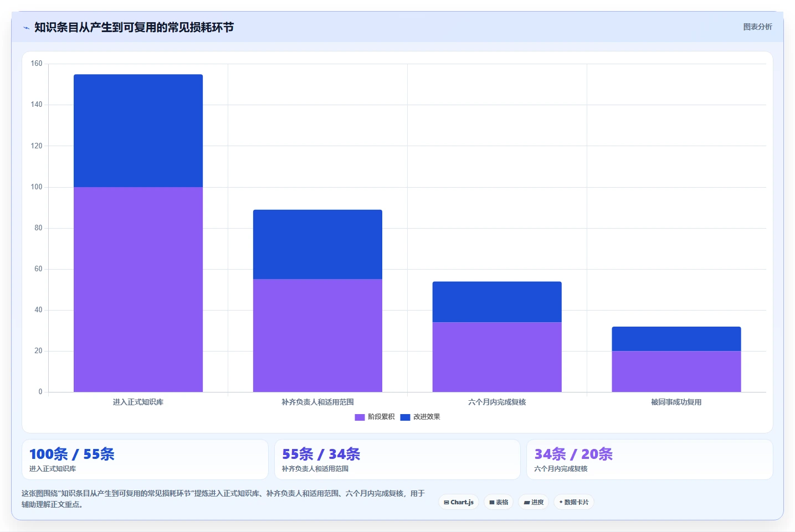Click the description paragraph starting 这张图围绕

click(x=223, y=499)
